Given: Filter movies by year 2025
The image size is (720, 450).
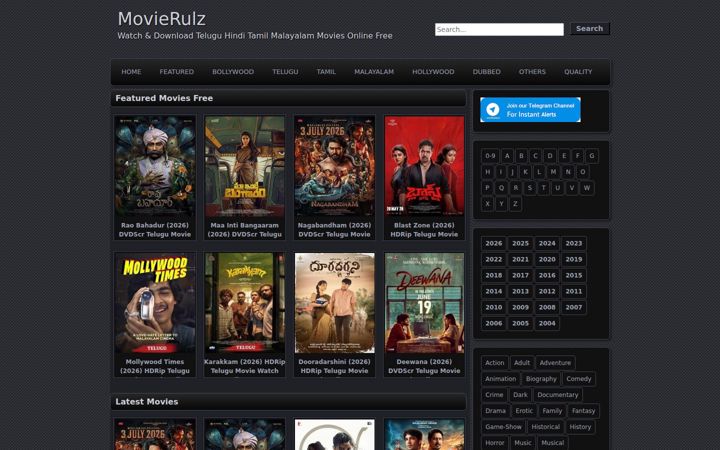Looking at the screenshot, I should click(x=521, y=243).
